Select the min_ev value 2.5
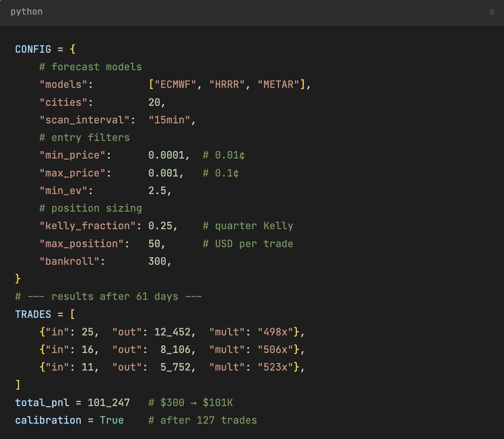504x439 pixels. tap(157, 191)
